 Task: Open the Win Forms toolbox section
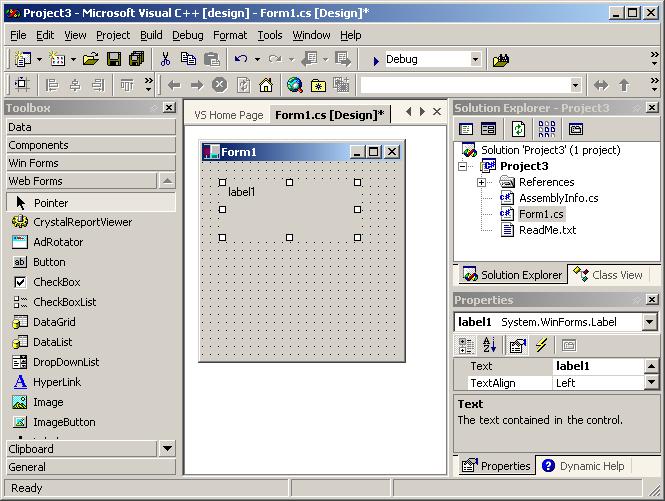click(x=91, y=163)
